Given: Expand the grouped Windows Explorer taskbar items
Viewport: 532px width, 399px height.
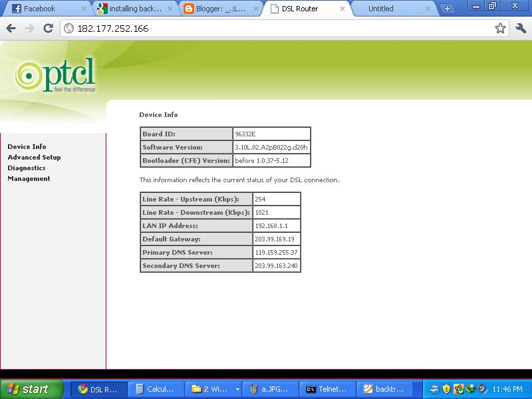Looking at the screenshot, I should point(239,389).
